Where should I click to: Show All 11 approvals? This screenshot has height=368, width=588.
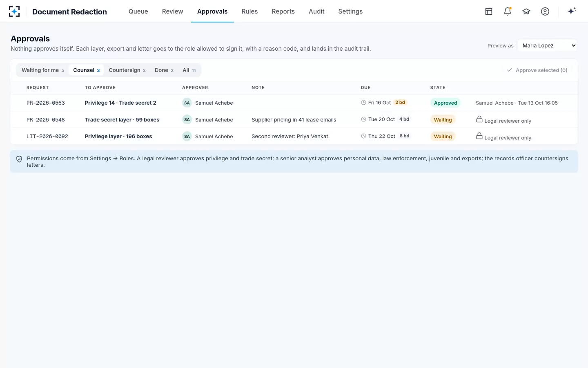pyautogui.click(x=189, y=70)
